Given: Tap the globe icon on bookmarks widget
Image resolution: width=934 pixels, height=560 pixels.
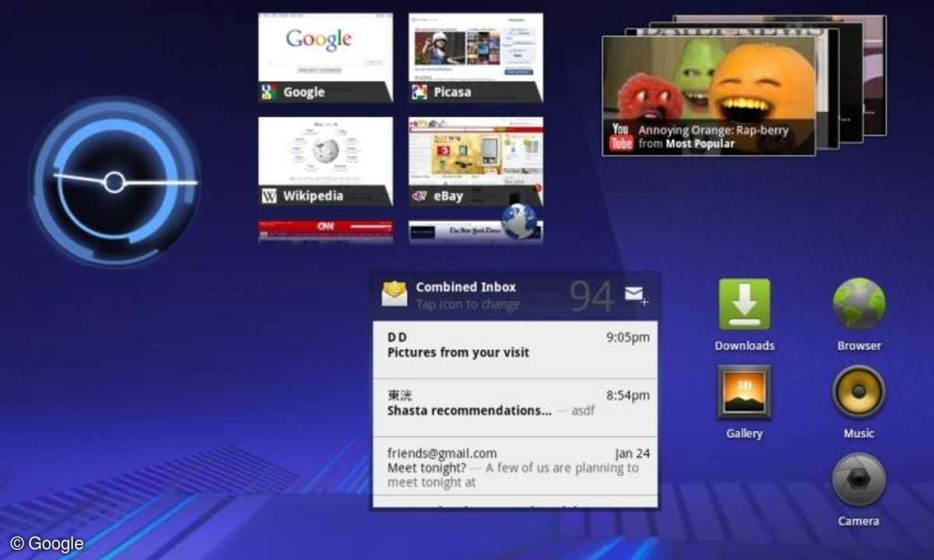Looking at the screenshot, I should [x=520, y=222].
